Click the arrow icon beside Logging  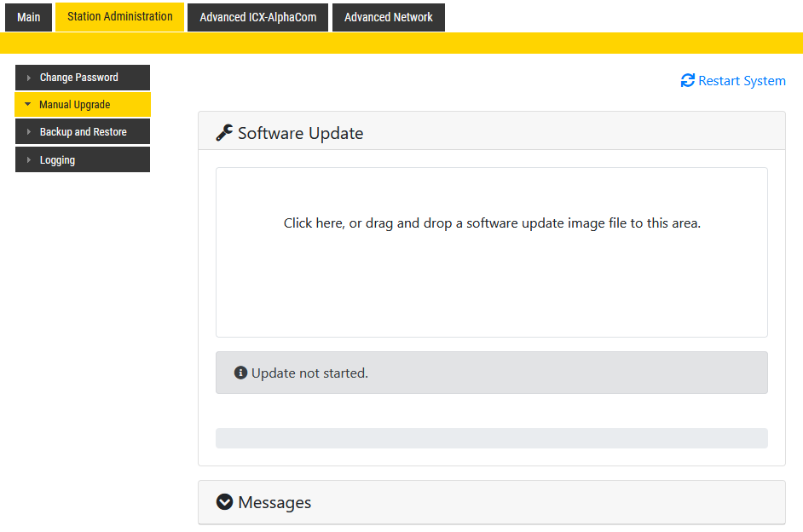pyautogui.click(x=28, y=160)
